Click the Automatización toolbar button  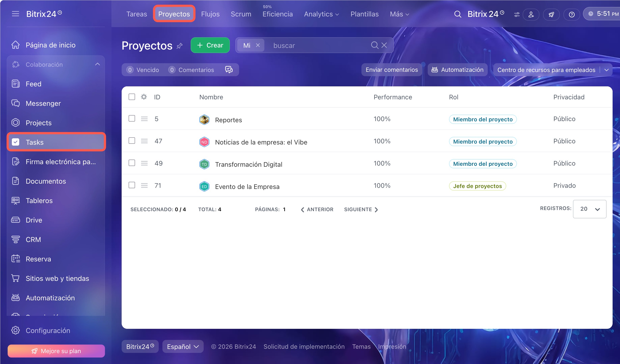click(458, 70)
